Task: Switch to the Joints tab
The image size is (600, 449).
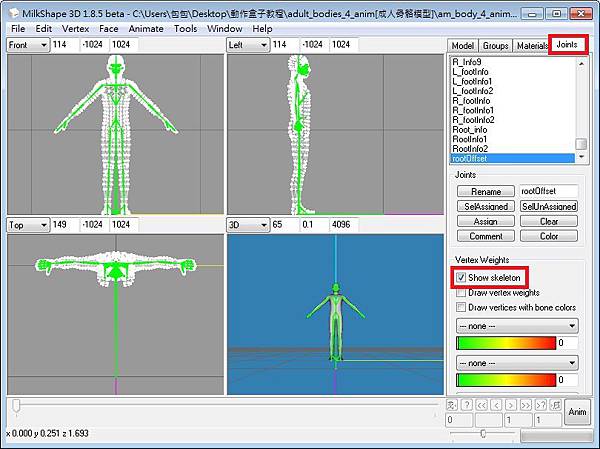Action: pyautogui.click(x=567, y=44)
